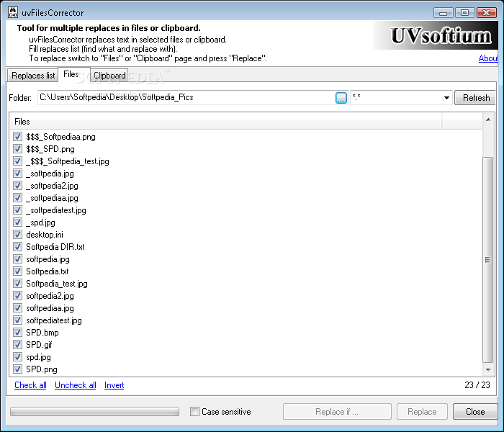This screenshot has width=504, height=432.
Task: Click the Uncheck all link
Action: tap(76, 385)
